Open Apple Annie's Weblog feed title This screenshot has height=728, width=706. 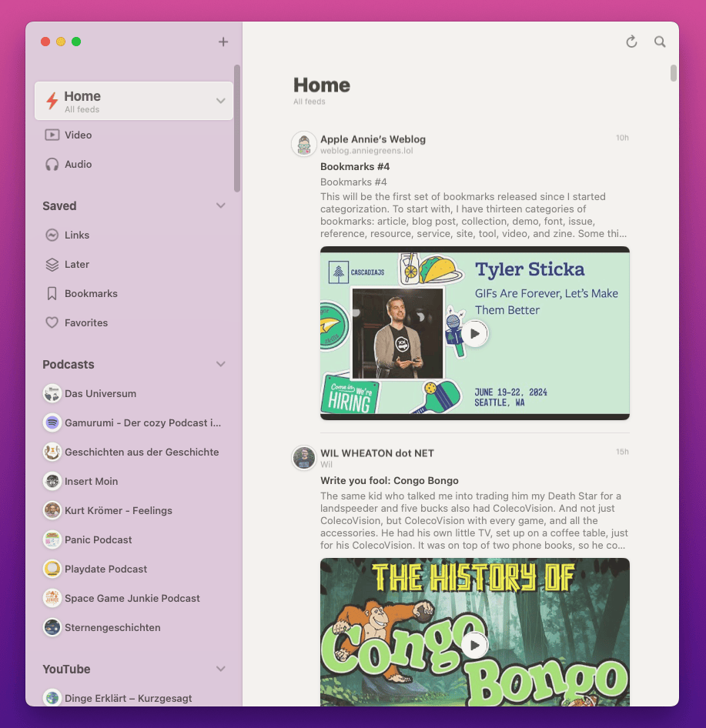(x=373, y=139)
